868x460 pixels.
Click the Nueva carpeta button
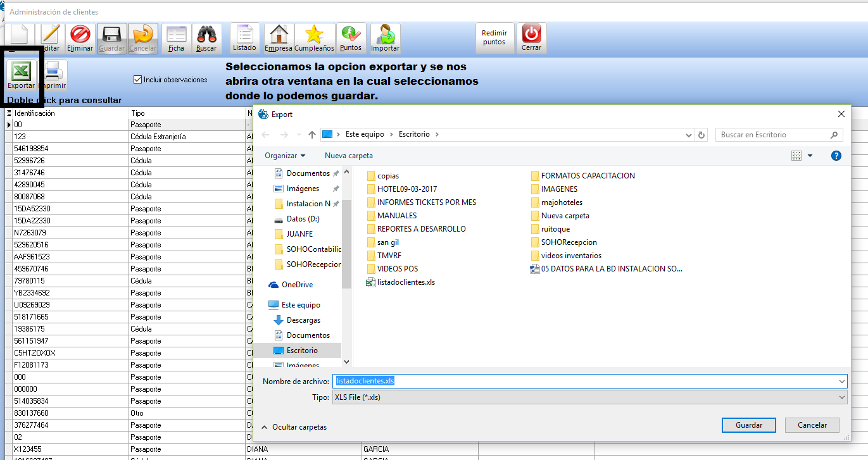coord(349,156)
